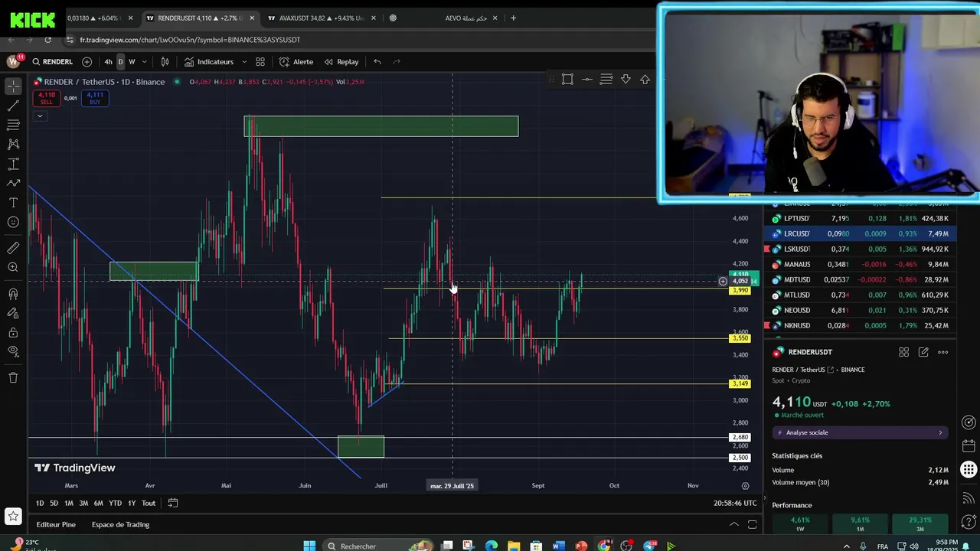Open the favorites star toolbar icon
Image resolution: width=980 pixels, height=551 pixels.
point(13,517)
